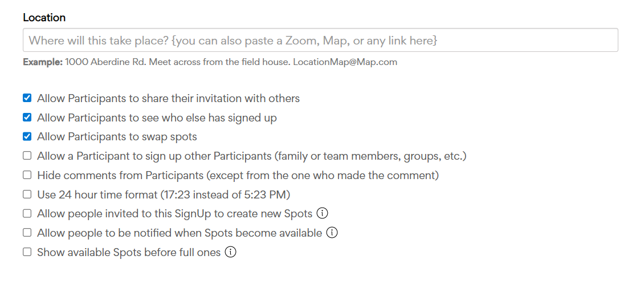The height and width of the screenshot is (292, 644).
Task: Click the Location field heading label
Action: click(44, 18)
